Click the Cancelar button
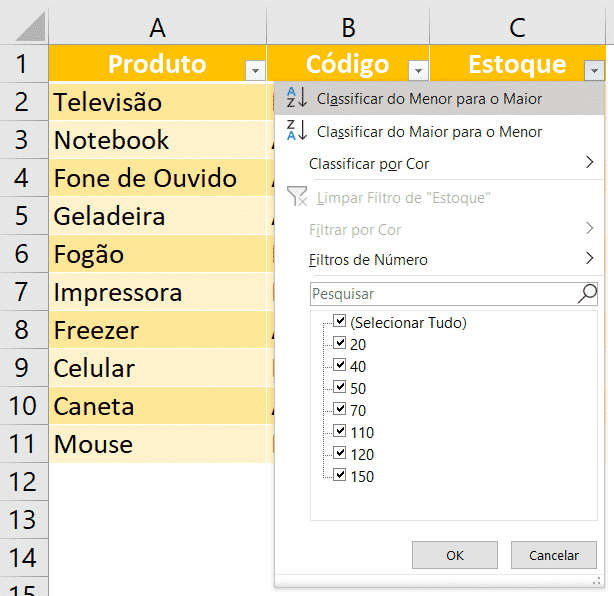Screen dimensions: 614x596 coord(553,555)
